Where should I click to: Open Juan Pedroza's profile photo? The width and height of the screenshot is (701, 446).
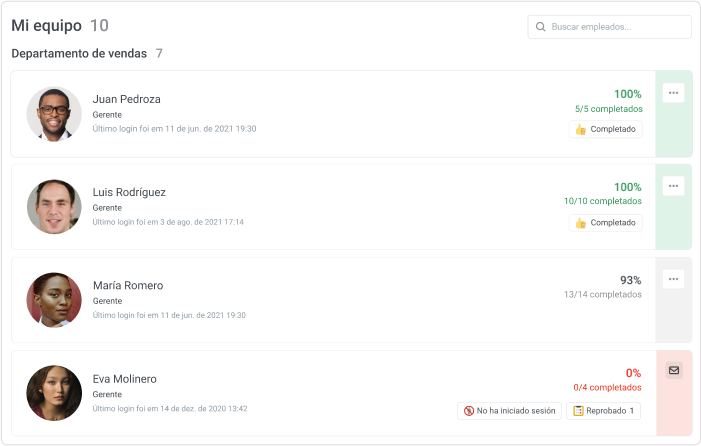[x=54, y=114]
